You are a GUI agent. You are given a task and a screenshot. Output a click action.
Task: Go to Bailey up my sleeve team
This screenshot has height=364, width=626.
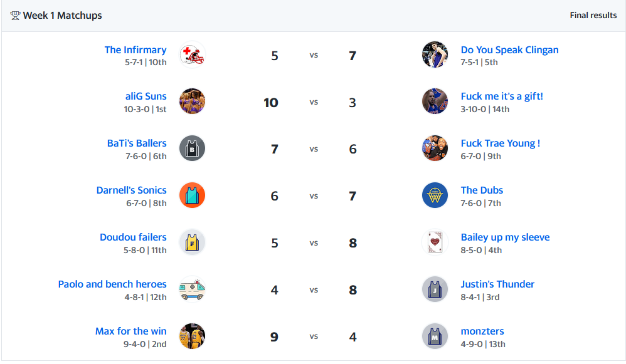pyautogui.click(x=505, y=237)
